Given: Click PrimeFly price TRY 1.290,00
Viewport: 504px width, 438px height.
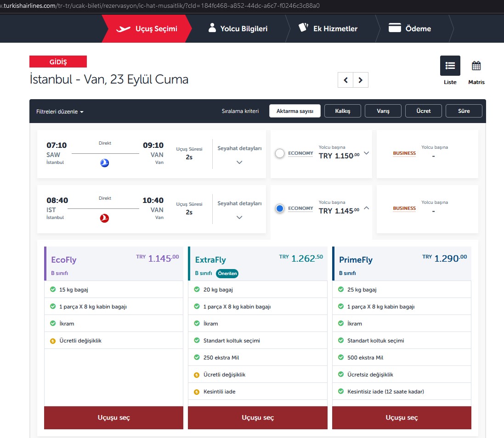Looking at the screenshot, I should (445, 258).
